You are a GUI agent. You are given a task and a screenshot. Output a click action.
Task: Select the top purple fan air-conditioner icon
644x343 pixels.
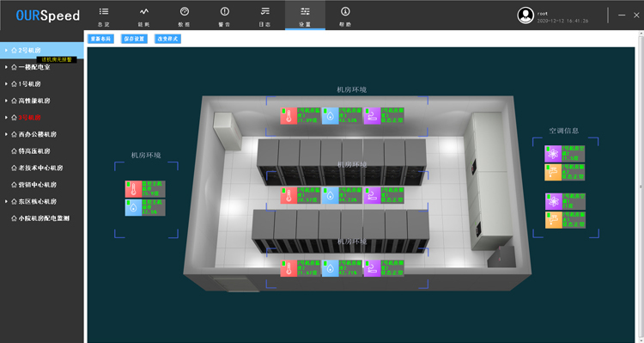click(x=553, y=154)
